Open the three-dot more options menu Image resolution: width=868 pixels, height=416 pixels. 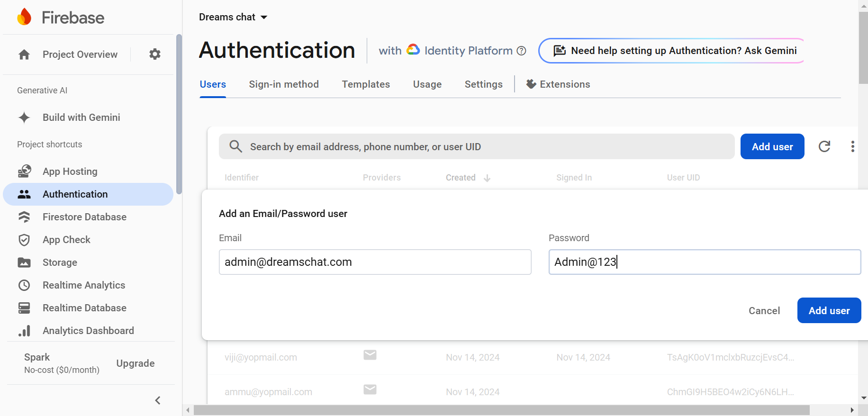853,146
